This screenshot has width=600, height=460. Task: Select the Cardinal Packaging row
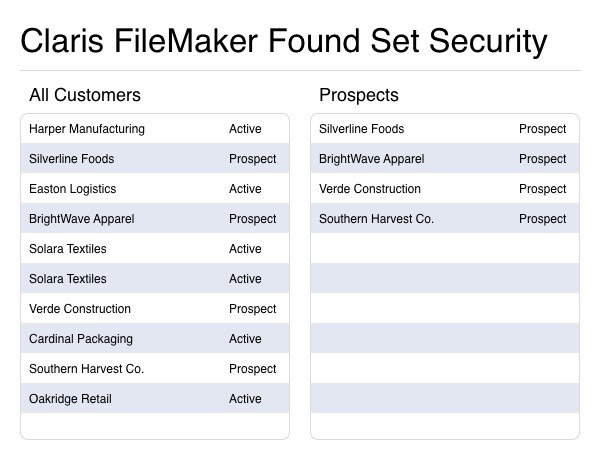pyautogui.click(x=81, y=339)
